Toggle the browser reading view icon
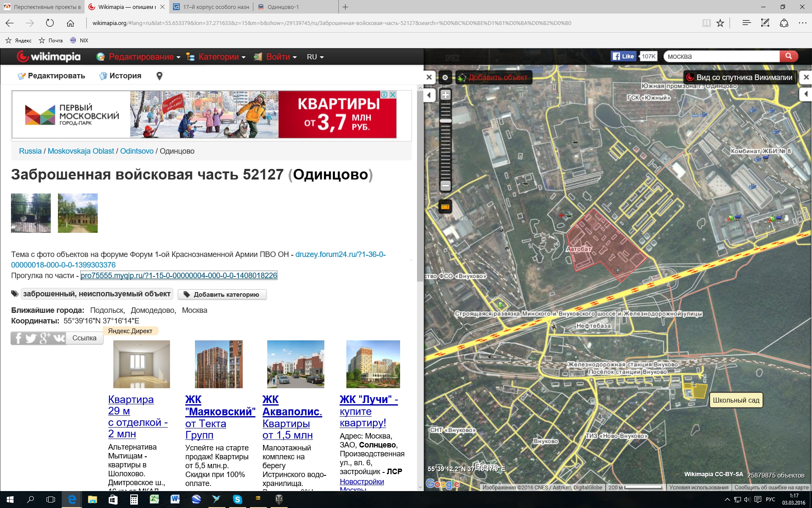This screenshot has width=812, height=508. click(x=706, y=23)
